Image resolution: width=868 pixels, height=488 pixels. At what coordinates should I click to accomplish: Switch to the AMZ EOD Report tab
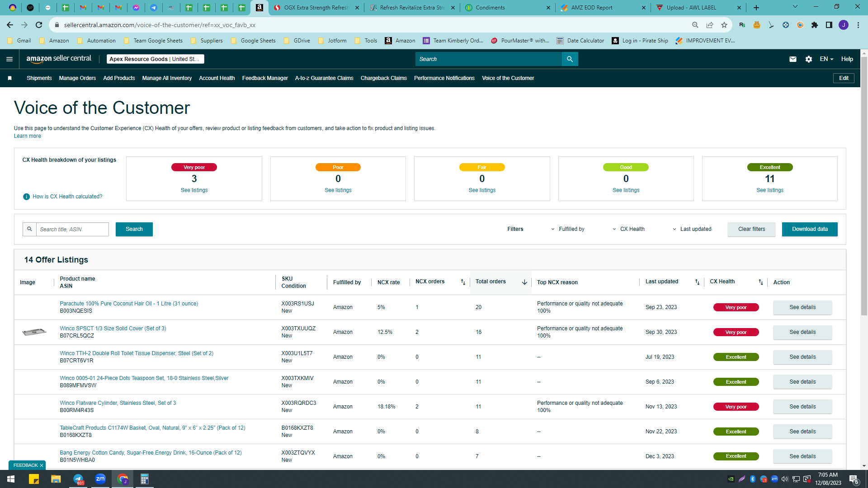coord(603,8)
